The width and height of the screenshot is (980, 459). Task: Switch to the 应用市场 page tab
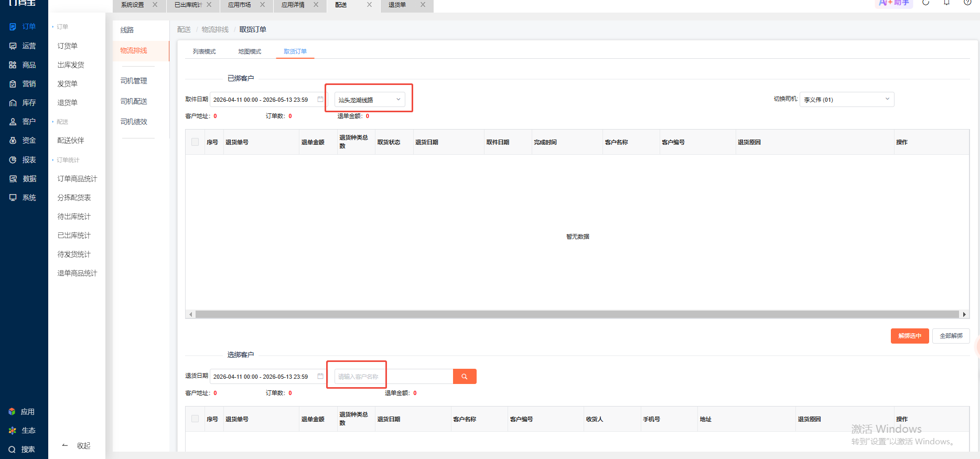coord(240,5)
